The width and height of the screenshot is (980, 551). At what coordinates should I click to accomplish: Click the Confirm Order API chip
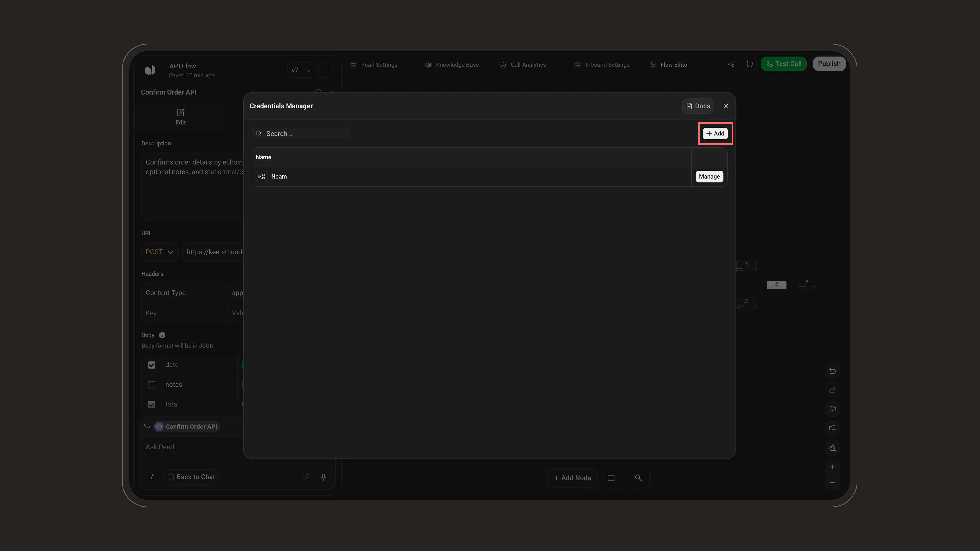pos(186,427)
